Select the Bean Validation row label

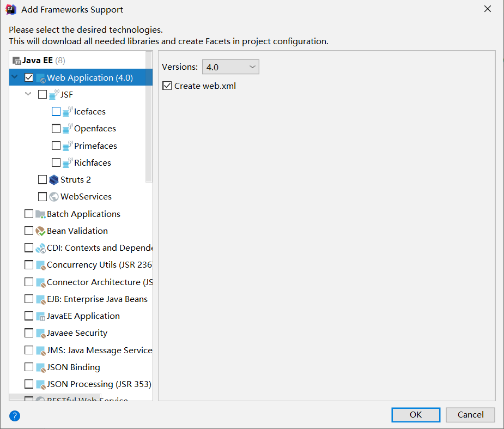click(x=77, y=231)
